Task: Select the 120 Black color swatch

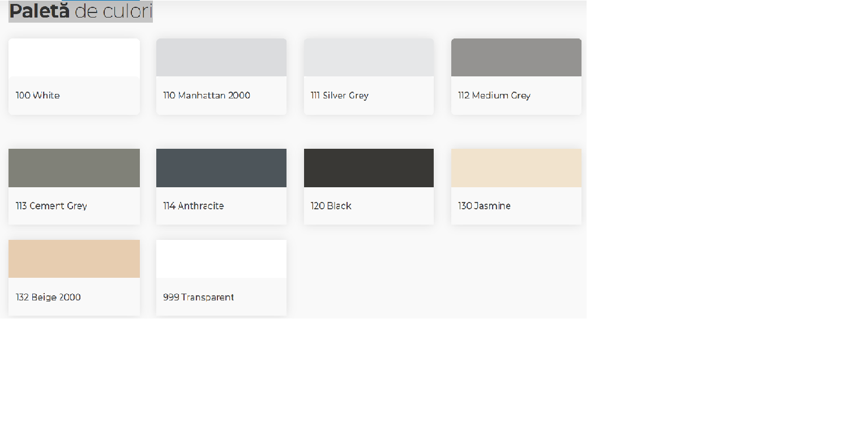Action: point(369,168)
